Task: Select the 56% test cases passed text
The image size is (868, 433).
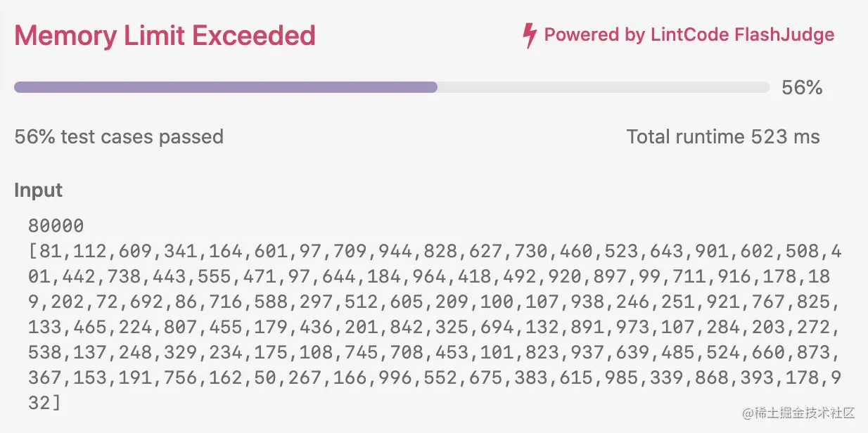Action: (x=119, y=136)
